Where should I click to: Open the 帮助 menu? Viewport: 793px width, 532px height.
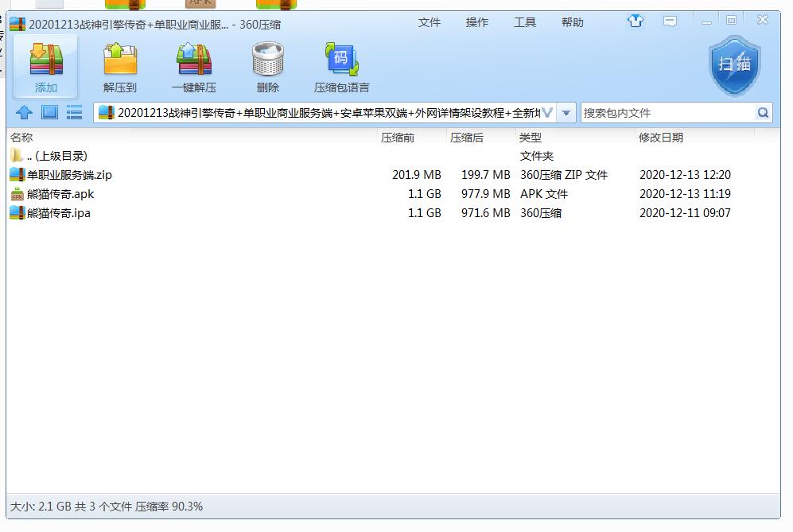pos(573,22)
